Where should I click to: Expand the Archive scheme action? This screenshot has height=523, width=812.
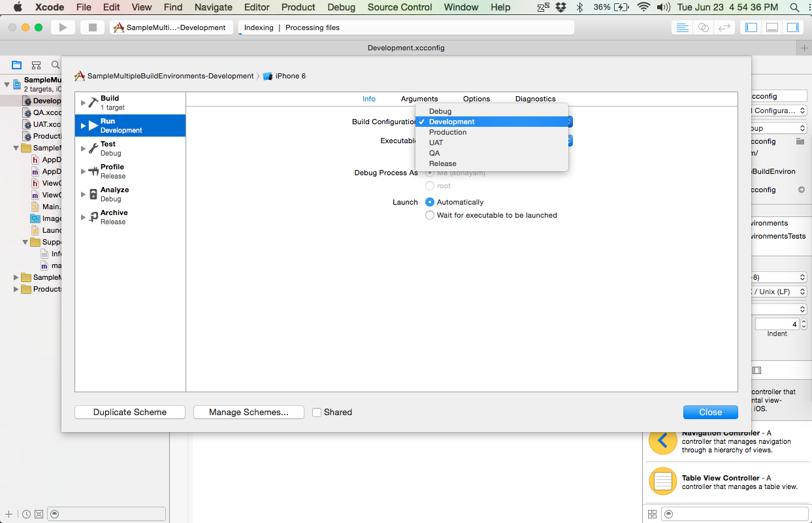tap(83, 217)
